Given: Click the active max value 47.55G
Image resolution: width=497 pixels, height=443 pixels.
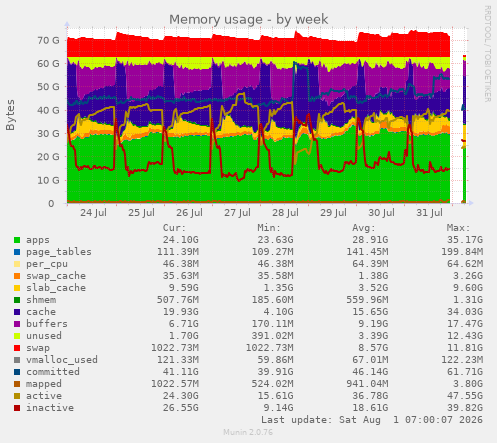Looking at the screenshot, I should click(x=465, y=396).
